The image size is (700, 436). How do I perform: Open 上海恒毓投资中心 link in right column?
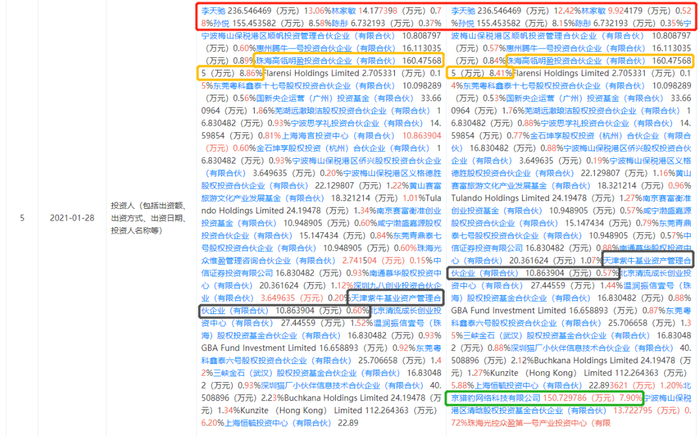click(528, 386)
